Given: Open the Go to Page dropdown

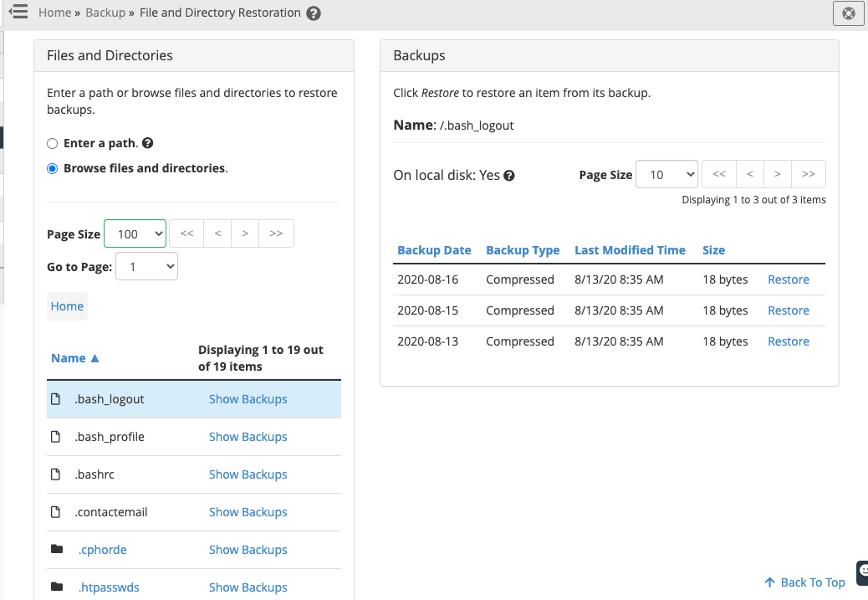Looking at the screenshot, I should coord(146,267).
